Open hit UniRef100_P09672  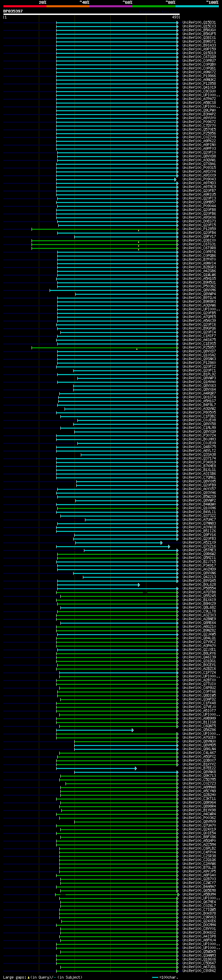199,122
